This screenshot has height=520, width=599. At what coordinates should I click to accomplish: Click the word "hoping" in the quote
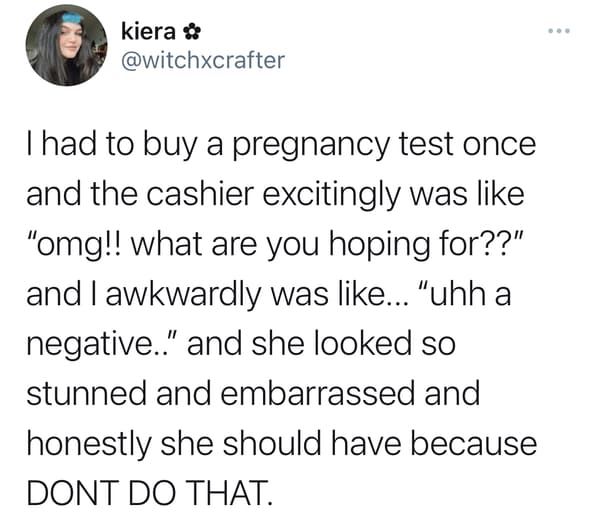click(x=380, y=246)
